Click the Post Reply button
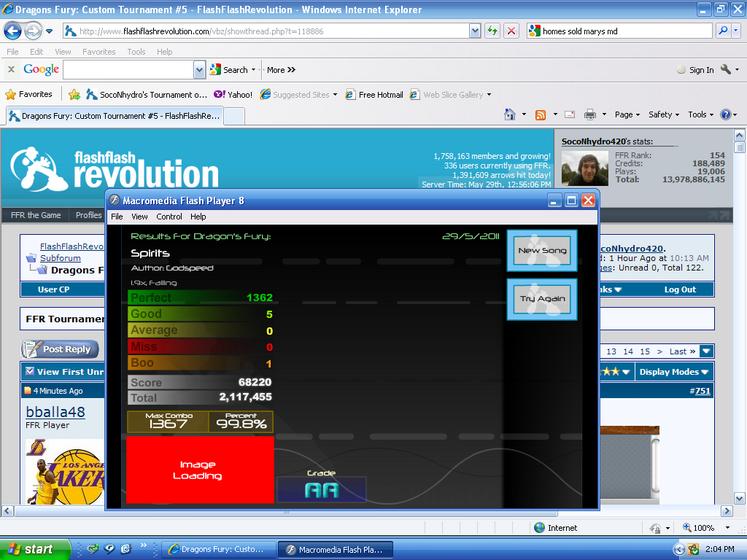This screenshot has width=747, height=560. (x=60, y=349)
